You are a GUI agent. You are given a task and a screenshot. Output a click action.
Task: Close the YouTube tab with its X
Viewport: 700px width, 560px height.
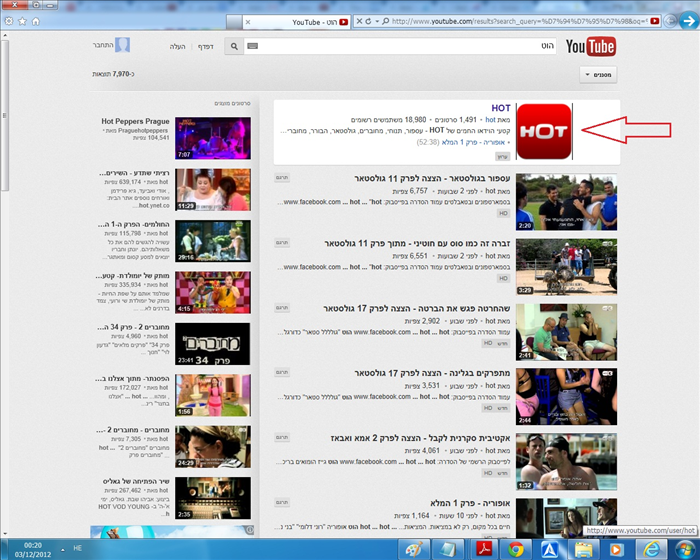click(x=248, y=22)
